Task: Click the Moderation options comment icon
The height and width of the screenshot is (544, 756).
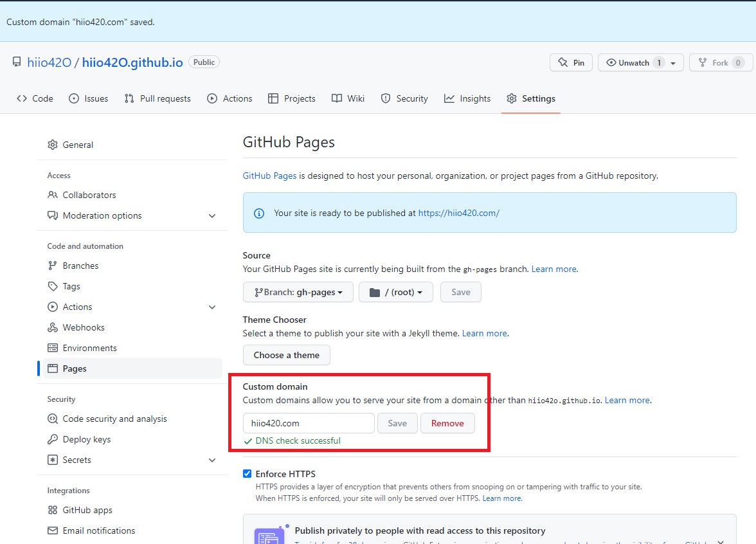Action: coord(53,215)
